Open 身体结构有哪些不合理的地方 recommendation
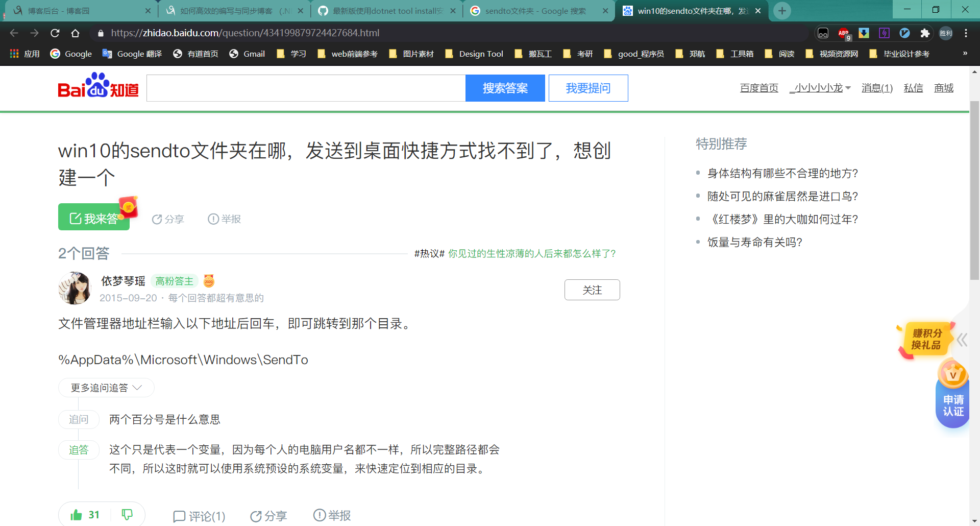Screen dimensions: 980x526 782,173
